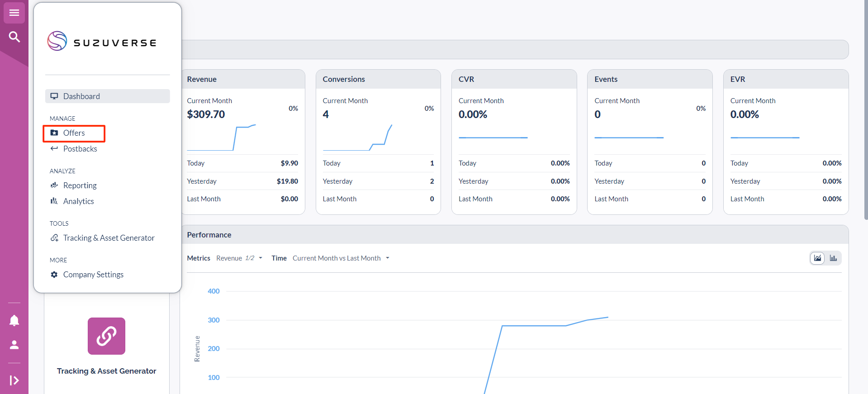Expand the sidebar with arrow icon
The width and height of the screenshot is (868, 394).
coord(14,380)
